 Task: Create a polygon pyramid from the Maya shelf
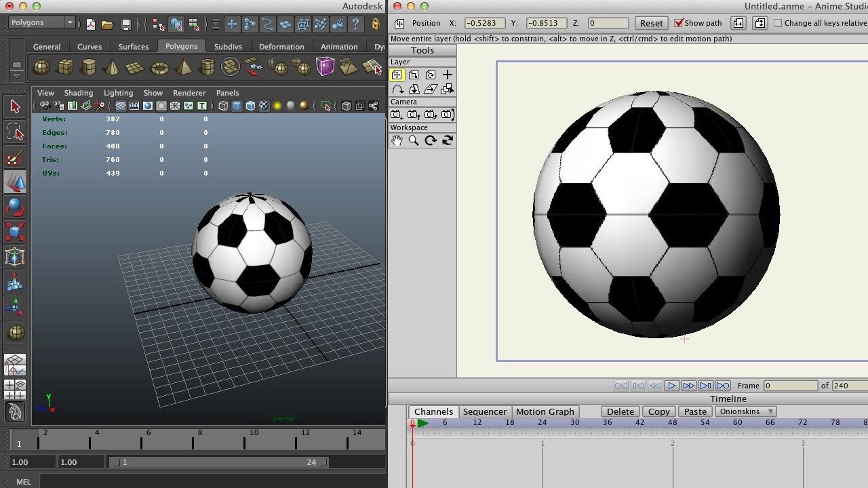pos(184,67)
